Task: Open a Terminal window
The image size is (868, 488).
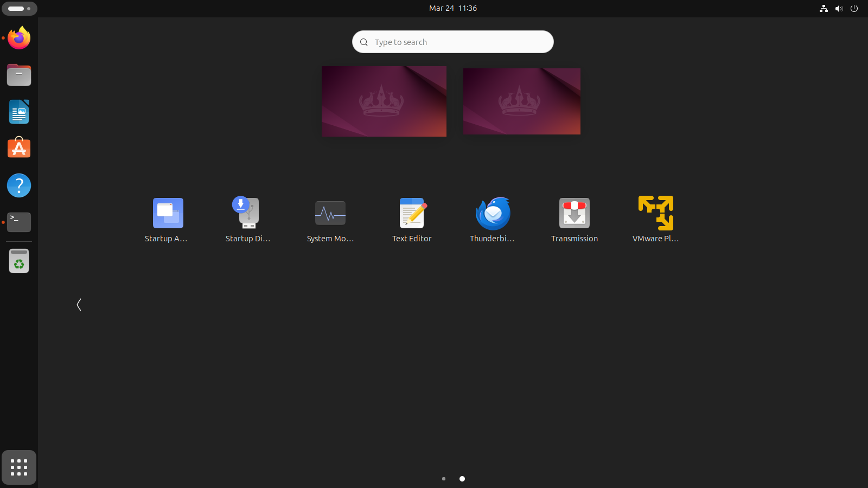Action: click(19, 222)
